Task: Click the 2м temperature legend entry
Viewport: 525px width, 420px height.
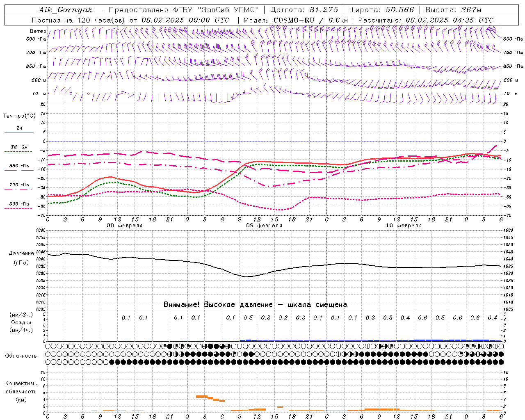Action: pyautogui.click(x=19, y=128)
